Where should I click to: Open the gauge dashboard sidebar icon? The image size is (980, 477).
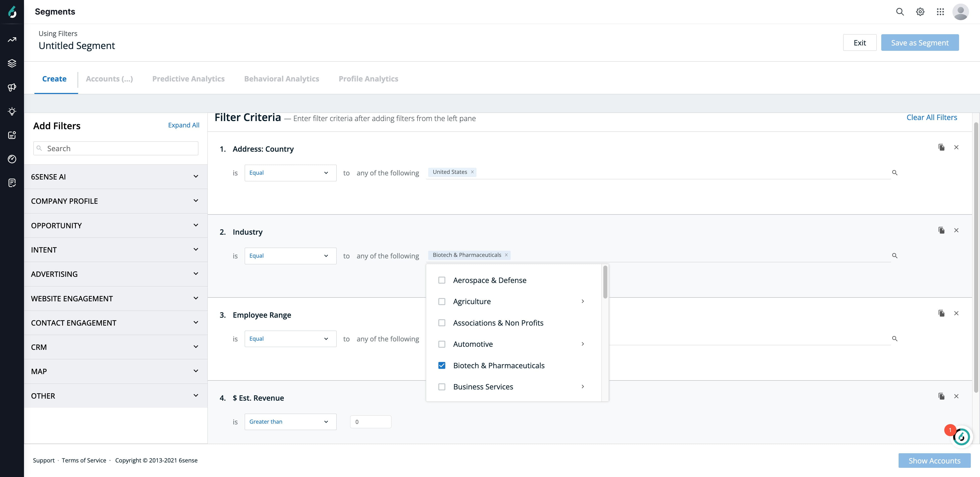tap(12, 159)
